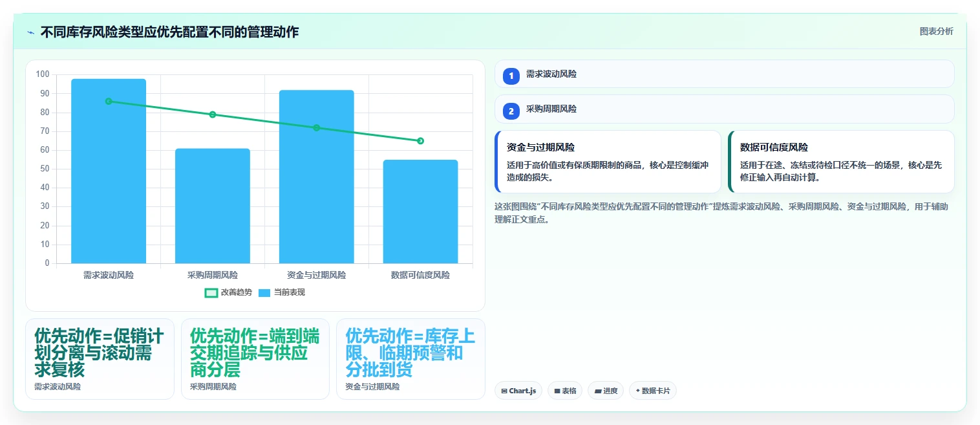Click the 进度 tag chip
The height and width of the screenshot is (425, 980).
[x=606, y=391]
